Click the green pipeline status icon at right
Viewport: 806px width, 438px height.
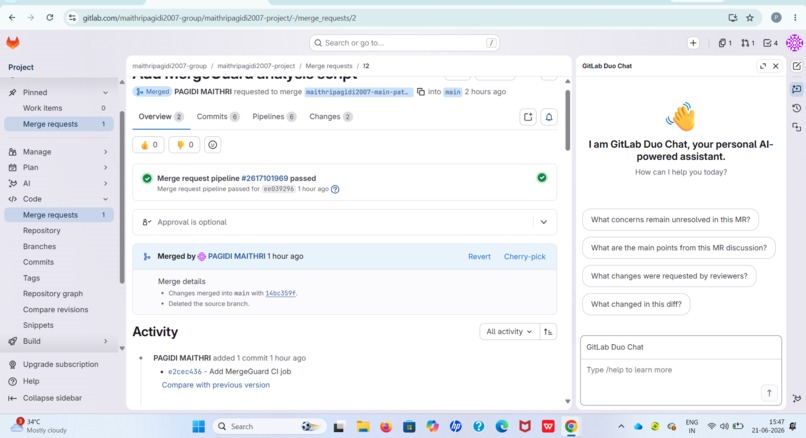(x=542, y=178)
